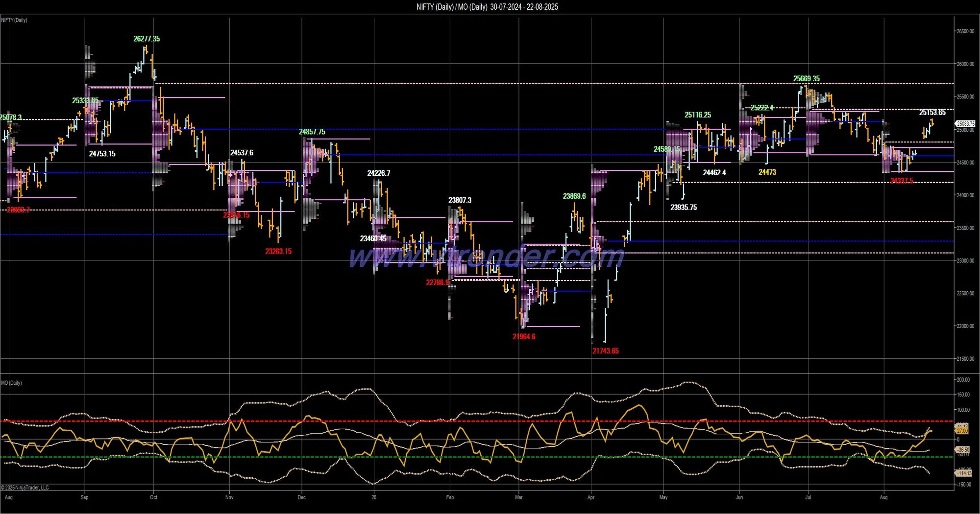Click the MO (Daily) indicator panel label

pyautogui.click(x=11, y=383)
